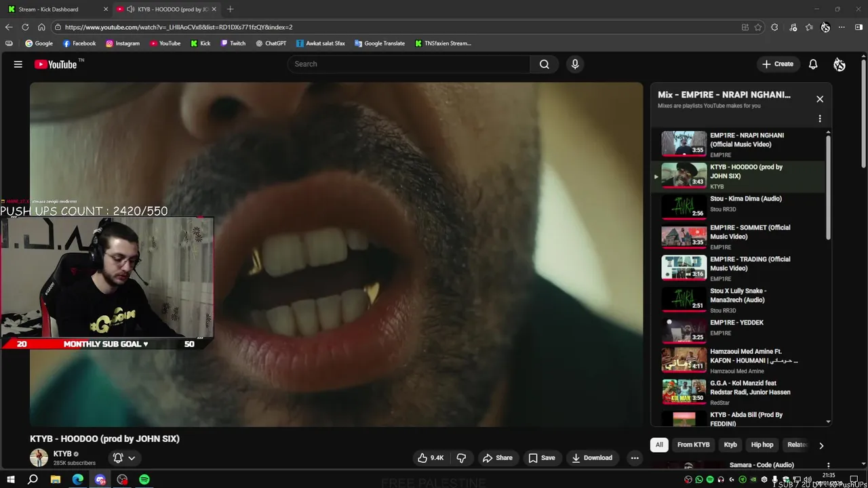Screen dimensions: 868x488
Task: Play EMP1RE - TRADING from playlist
Action: [739, 268]
